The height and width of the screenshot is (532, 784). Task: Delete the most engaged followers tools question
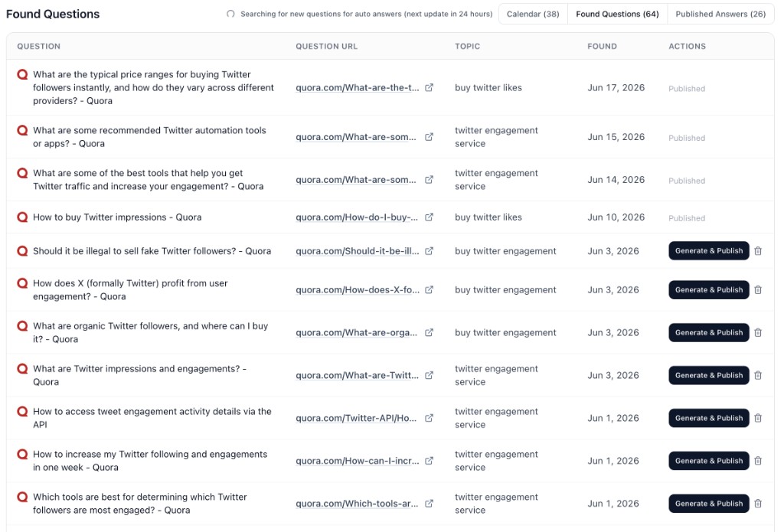coord(758,504)
